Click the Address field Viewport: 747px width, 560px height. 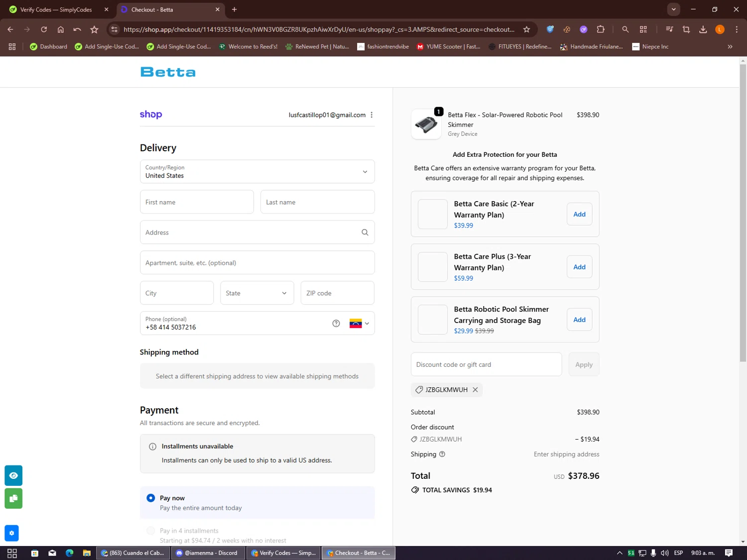point(257,232)
